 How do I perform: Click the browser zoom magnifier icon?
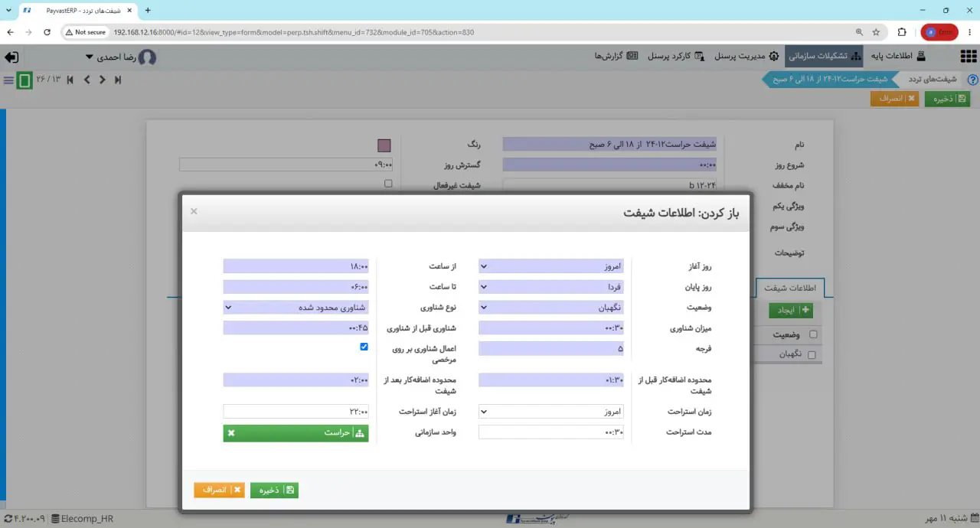tap(859, 32)
